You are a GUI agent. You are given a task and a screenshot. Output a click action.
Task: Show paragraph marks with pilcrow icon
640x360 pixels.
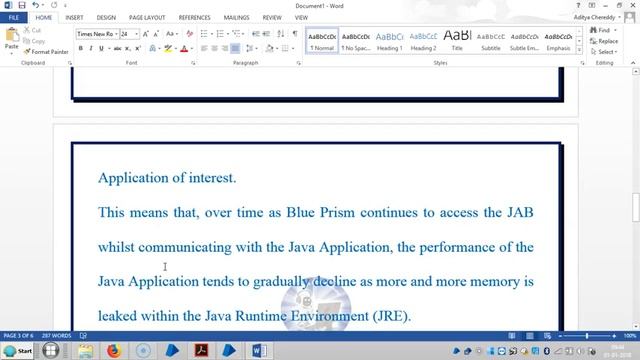click(x=295, y=34)
